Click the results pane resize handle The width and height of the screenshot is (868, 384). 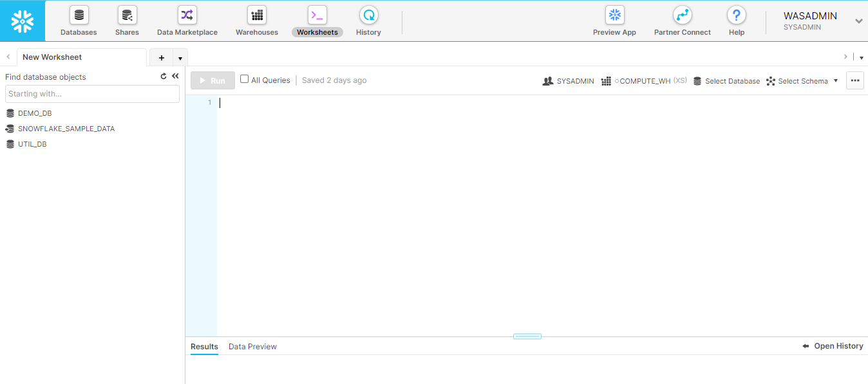(x=527, y=336)
